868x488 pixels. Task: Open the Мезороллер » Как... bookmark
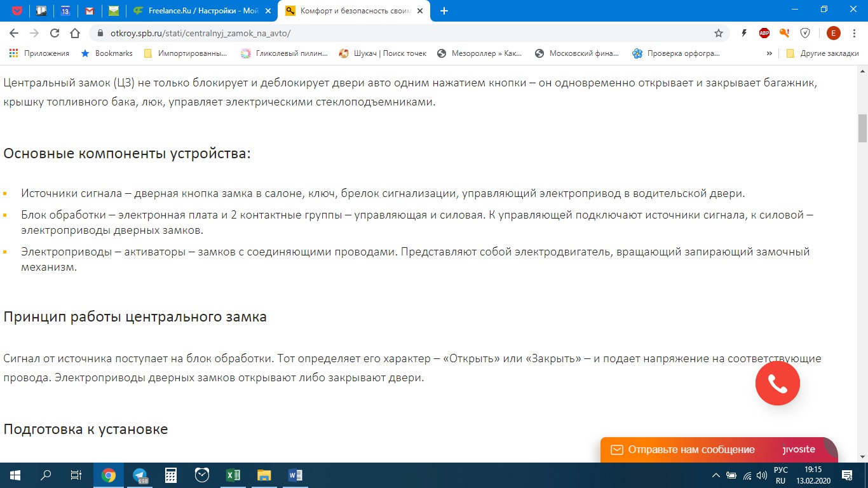point(480,53)
